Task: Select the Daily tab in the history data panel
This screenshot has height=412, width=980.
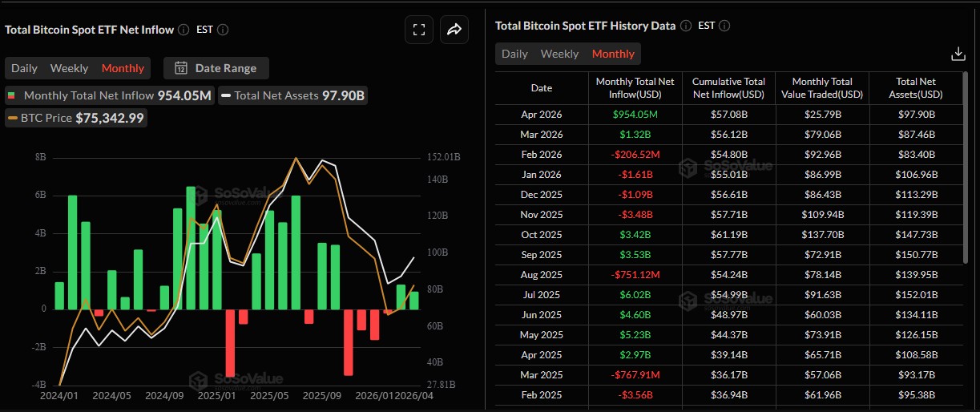Action: (514, 54)
